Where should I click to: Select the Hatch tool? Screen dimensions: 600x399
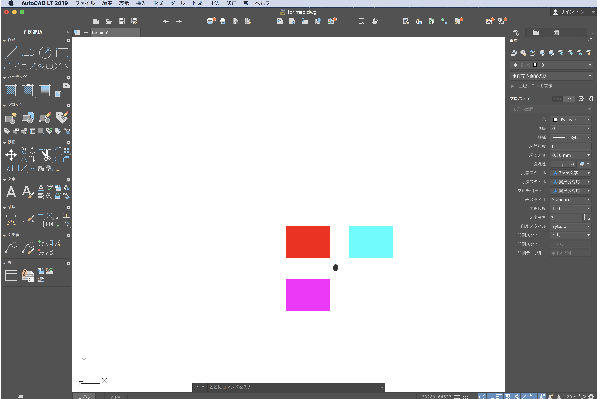point(11,90)
